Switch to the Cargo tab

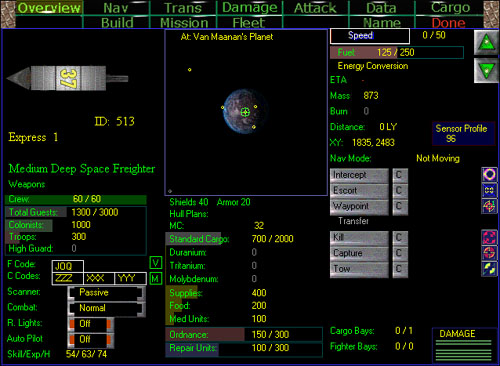450,7
